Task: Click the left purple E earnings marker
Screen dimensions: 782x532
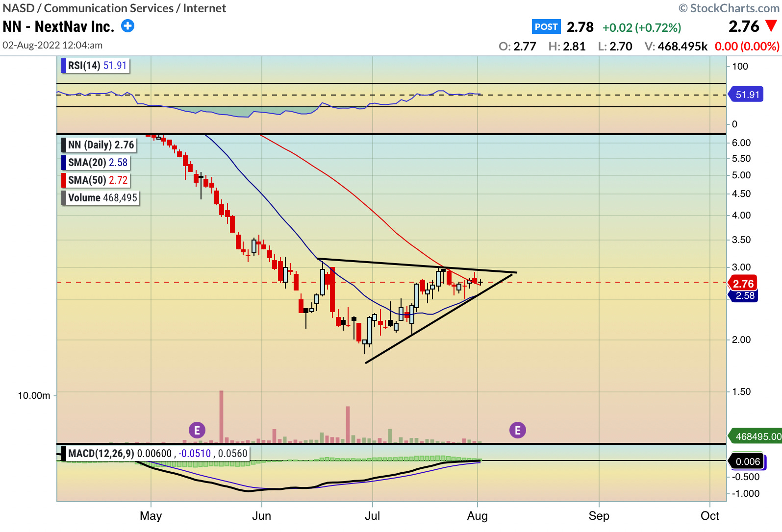Action: (x=197, y=431)
